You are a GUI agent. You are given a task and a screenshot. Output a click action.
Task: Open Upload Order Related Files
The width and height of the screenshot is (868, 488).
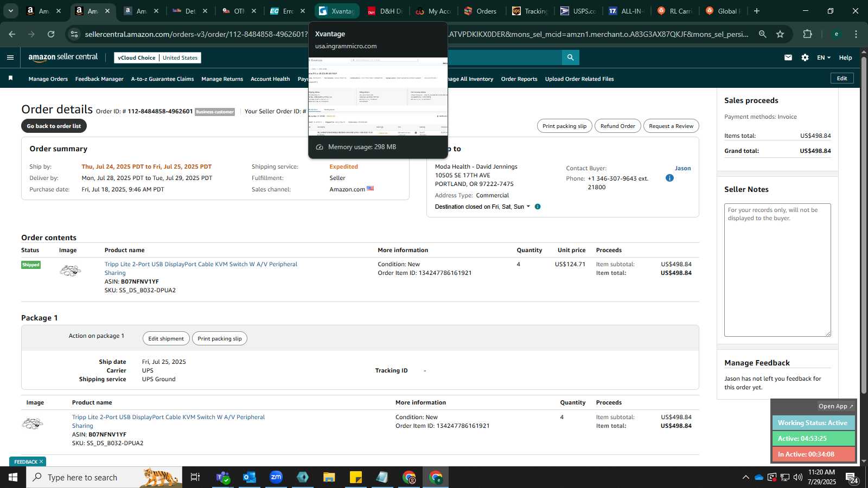[x=579, y=79]
